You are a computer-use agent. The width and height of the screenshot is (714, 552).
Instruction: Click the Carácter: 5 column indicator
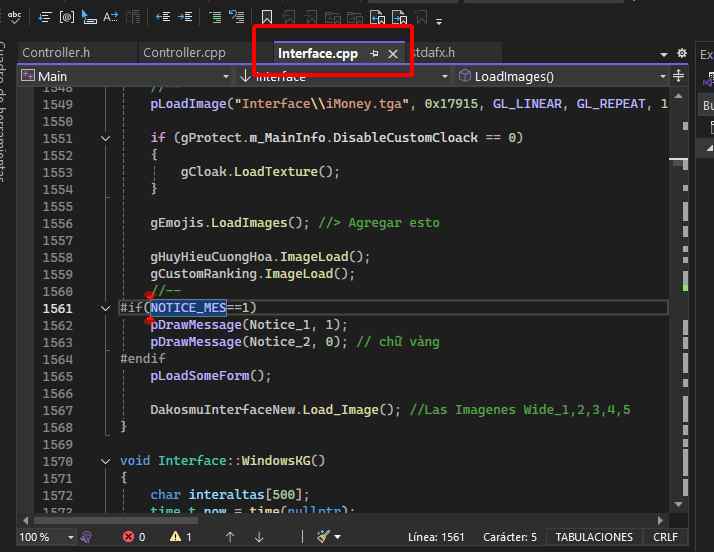click(x=510, y=537)
